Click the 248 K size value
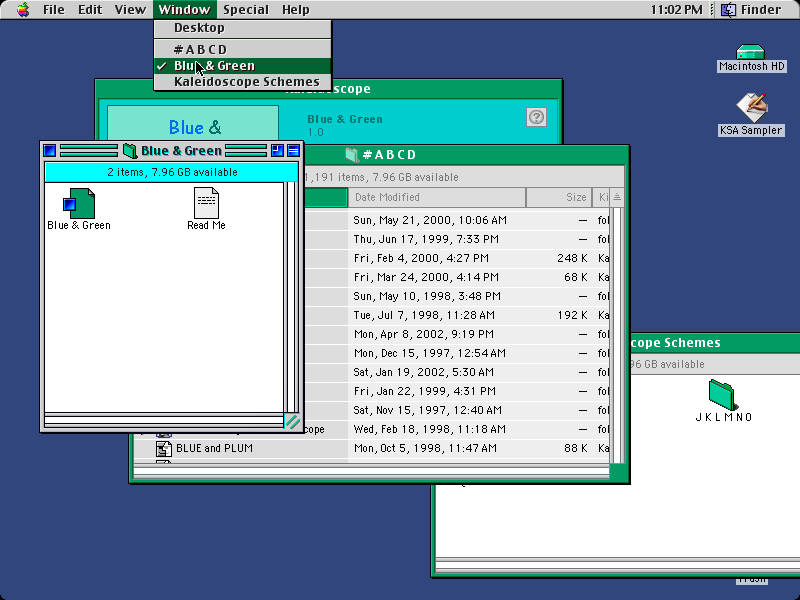 click(572, 258)
